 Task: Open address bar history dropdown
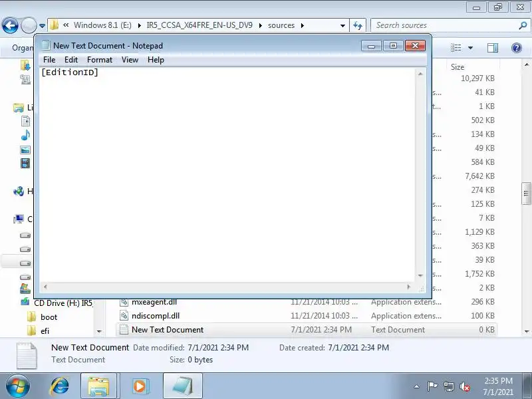click(x=342, y=25)
